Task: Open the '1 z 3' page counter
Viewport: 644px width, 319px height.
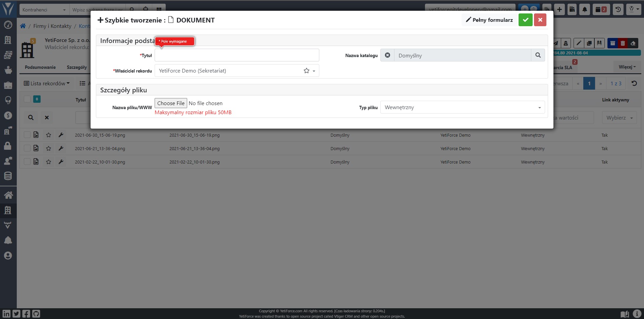Action: click(x=616, y=83)
